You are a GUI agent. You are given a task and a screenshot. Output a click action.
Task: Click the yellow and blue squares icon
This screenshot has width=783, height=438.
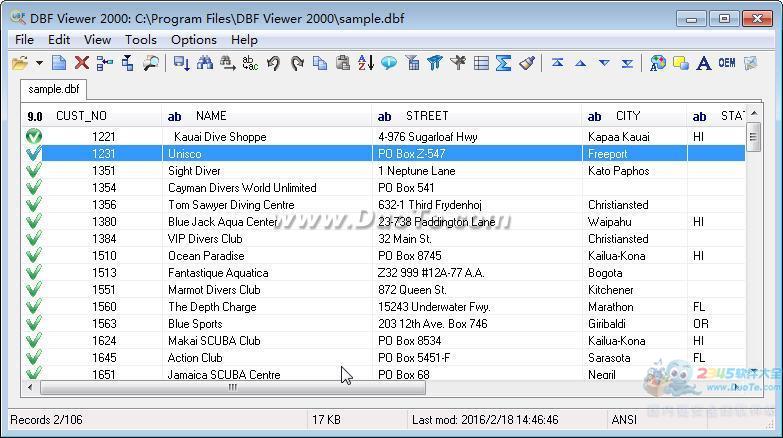681,63
